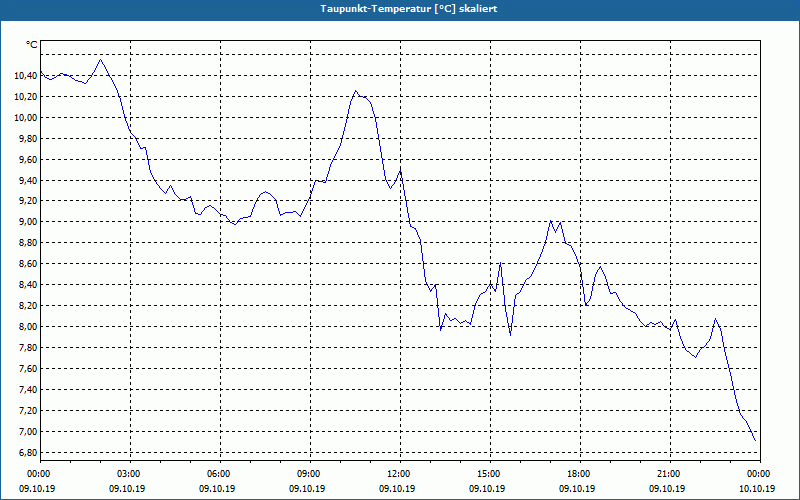Select the 7,20 y-axis label
The height and width of the screenshot is (500, 800).
28,410
